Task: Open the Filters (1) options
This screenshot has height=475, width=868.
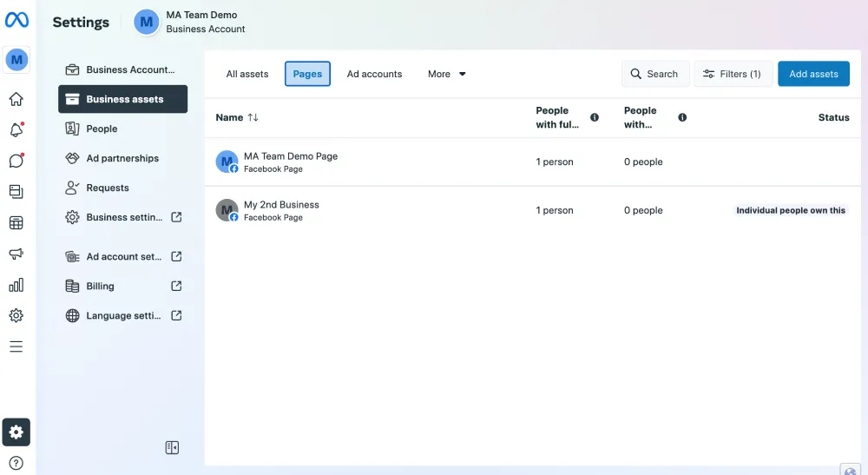Action: click(733, 74)
